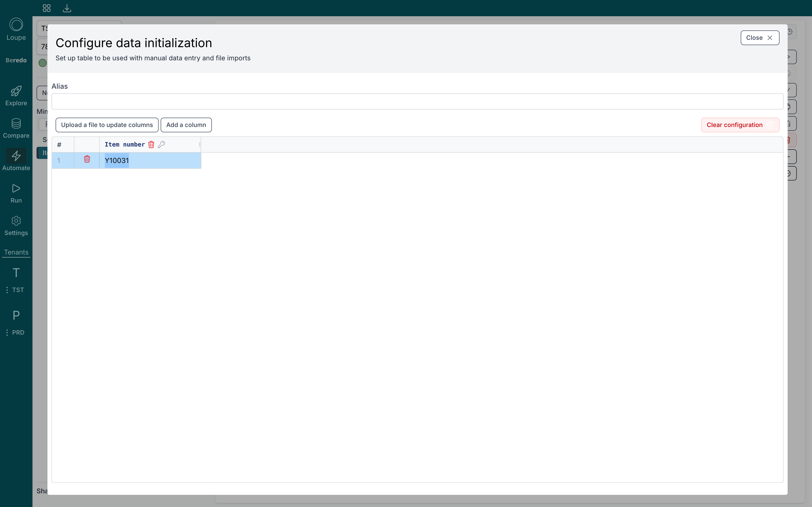Switch to the PRD tenant
812x507 pixels.
16,316
